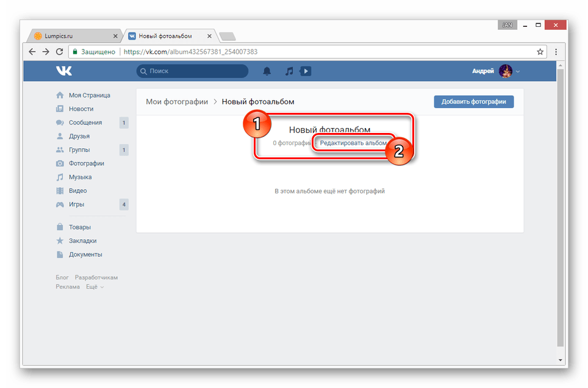This screenshot has height=388, width=588.
Task: Click the Группы people icon
Action: point(60,149)
